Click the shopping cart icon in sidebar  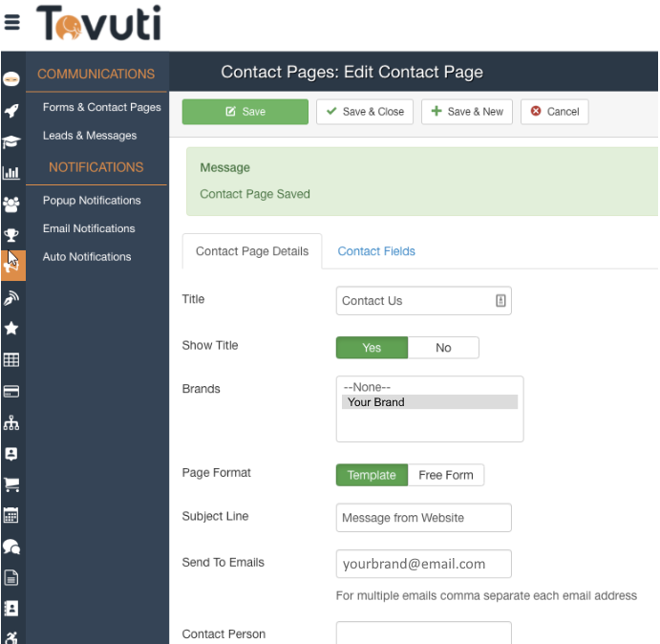click(x=11, y=484)
